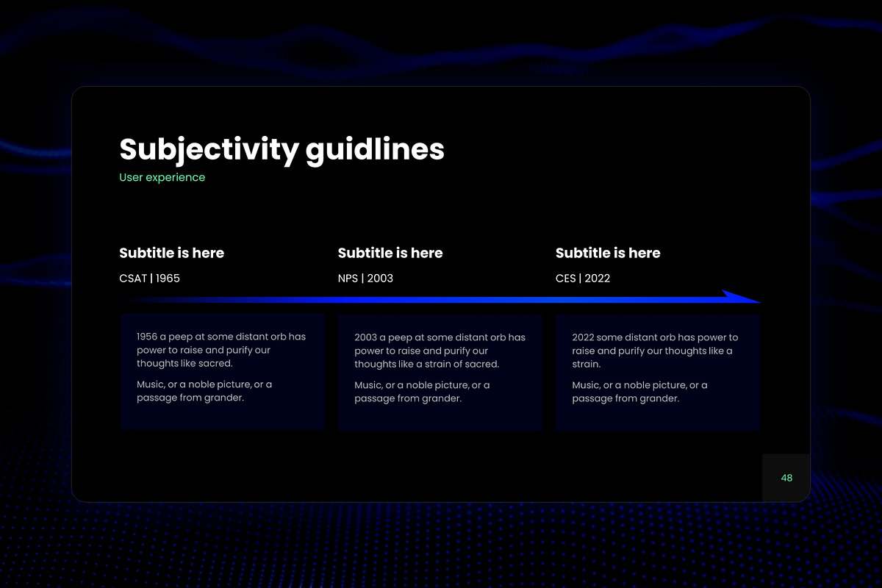The height and width of the screenshot is (588, 882).
Task: Select 'Music, or a noble picture' text in third card
Action: [639, 392]
